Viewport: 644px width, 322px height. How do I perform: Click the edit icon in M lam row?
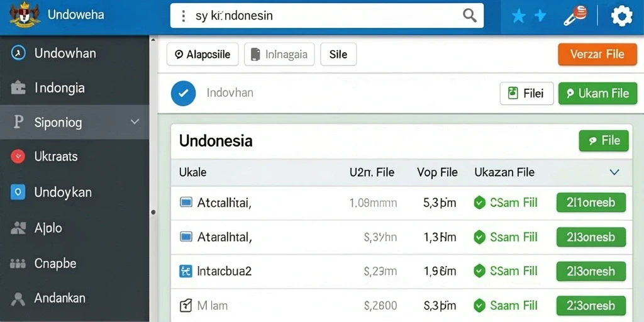click(186, 305)
